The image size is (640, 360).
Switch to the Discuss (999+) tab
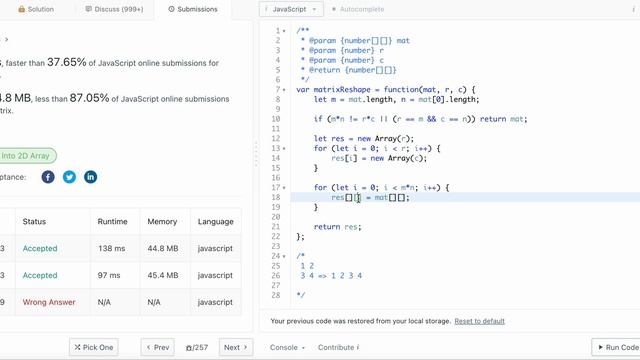point(114,9)
